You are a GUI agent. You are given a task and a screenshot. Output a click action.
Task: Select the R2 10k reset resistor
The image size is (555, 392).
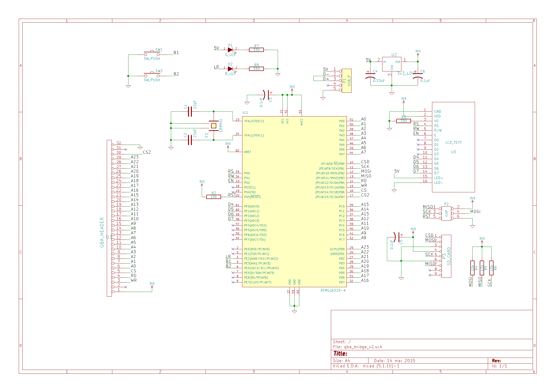(x=214, y=197)
